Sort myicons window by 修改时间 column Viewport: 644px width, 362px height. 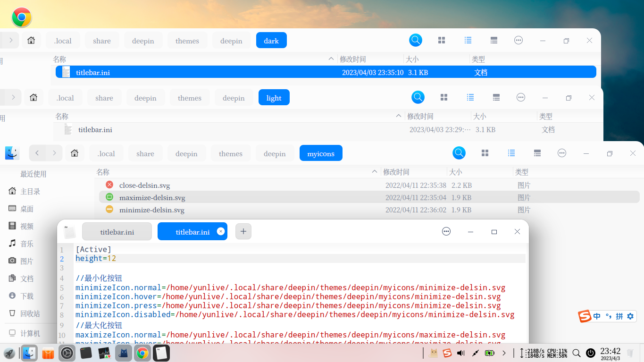[x=396, y=172]
